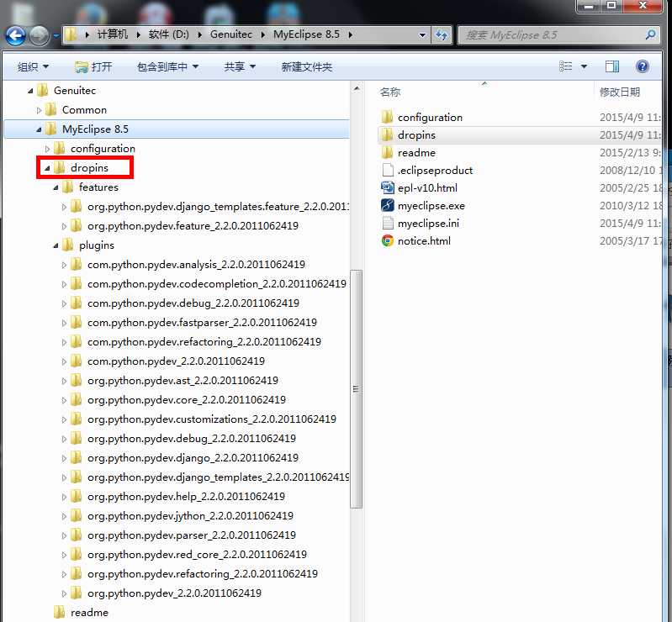
Task: Click the dropins folder icon in file list
Action: [x=387, y=134]
